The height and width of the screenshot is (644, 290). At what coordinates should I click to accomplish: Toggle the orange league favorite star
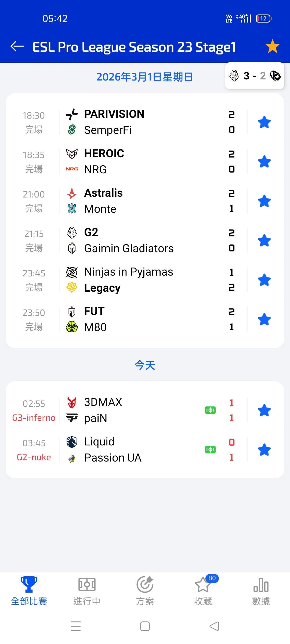(272, 46)
